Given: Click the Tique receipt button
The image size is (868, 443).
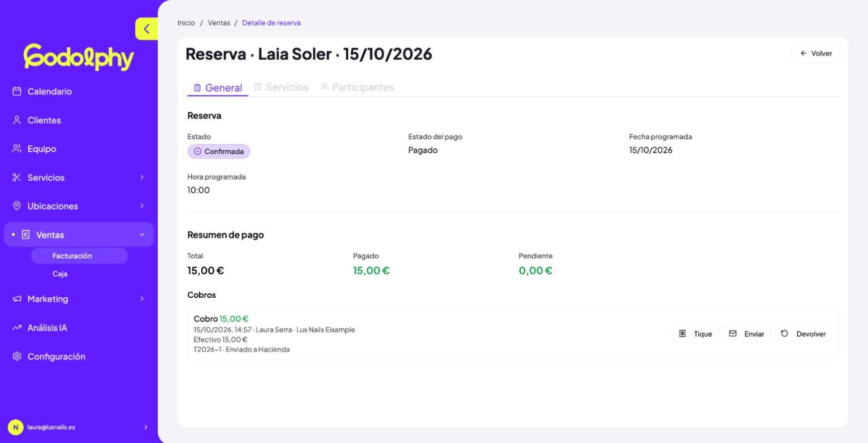Looking at the screenshot, I should tap(695, 333).
